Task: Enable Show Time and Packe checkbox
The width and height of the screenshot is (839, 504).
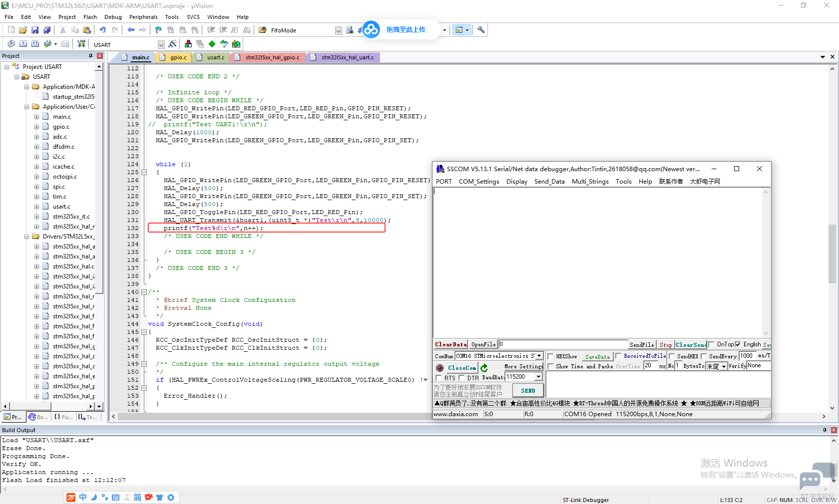Action: 550,366
